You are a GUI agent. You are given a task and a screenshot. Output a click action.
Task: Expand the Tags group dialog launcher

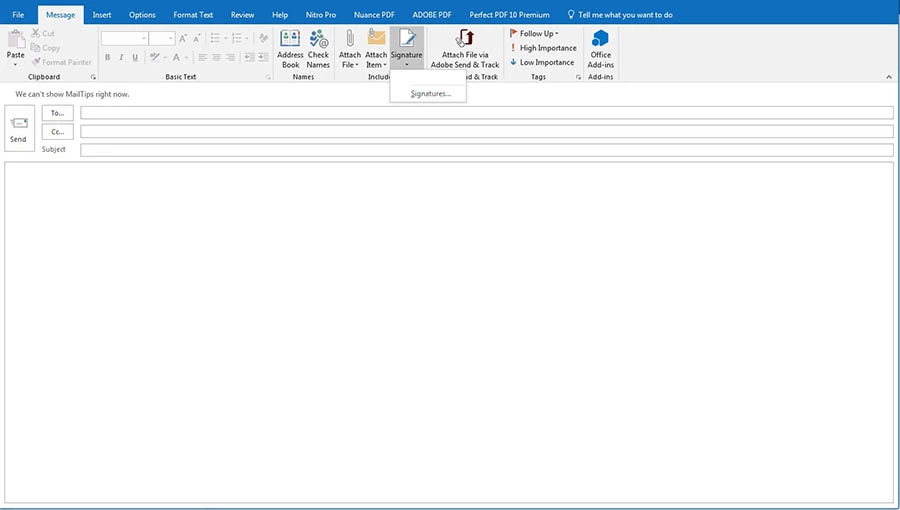(578, 77)
